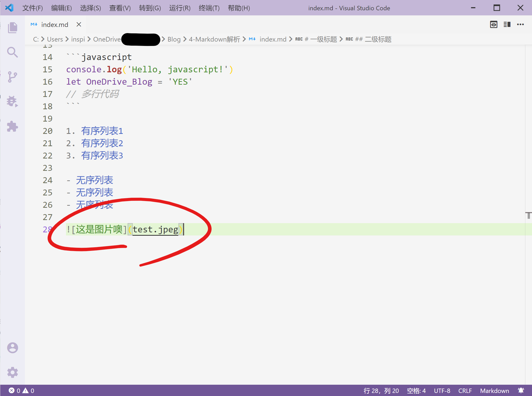Expand the Blog breadcrumb folder
Screen dimensions: 532x396
point(174,39)
